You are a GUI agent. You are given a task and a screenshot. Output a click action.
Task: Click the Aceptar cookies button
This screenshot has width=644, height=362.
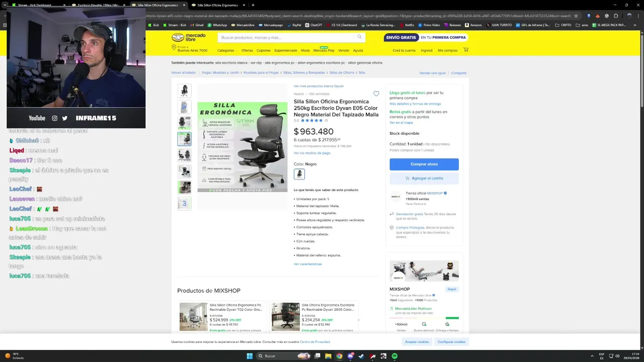(417, 342)
